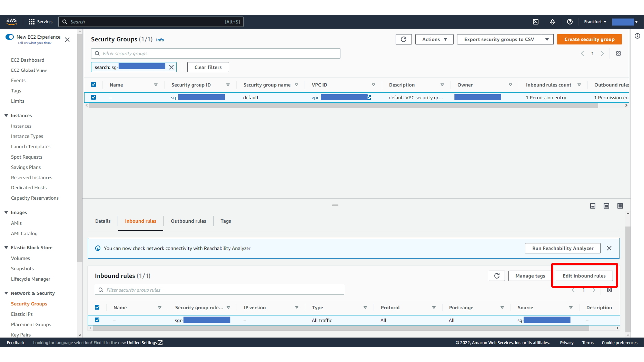Collapse the Instances sidebar section
The width and height of the screenshot is (644, 362).
[x=6, y=115]
